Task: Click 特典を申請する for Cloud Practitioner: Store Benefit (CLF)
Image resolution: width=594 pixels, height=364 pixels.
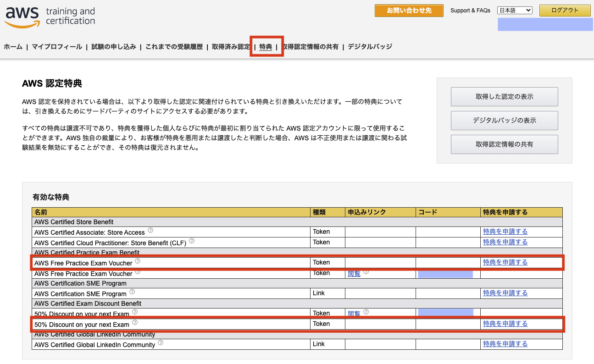Action: pyautogui.click(x=505, y=242)
